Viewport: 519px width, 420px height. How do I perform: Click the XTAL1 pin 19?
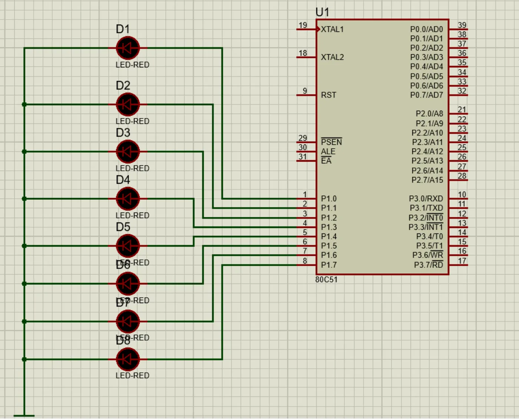306,29
